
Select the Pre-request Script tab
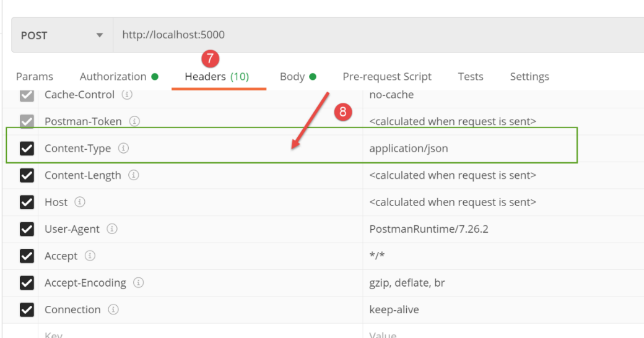click(387, 77)
